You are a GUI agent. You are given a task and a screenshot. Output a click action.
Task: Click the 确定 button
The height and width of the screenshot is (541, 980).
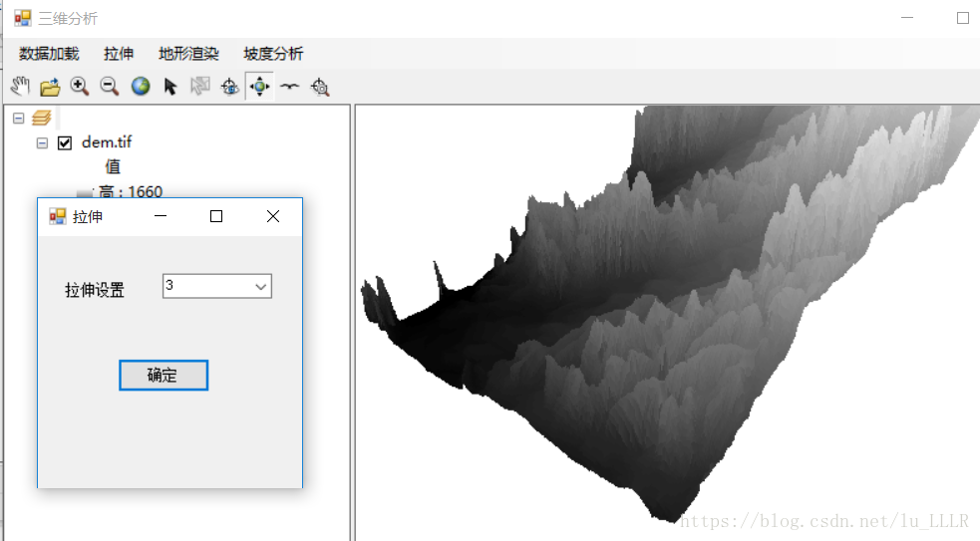point(163,375)
